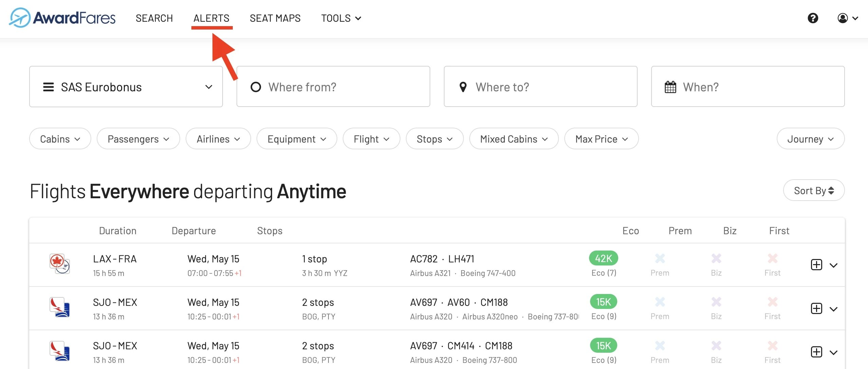Click the airline logo on AV697 CM414 row
Image resolution: width=868 pixels, height=369 pixels.
tap(60, 351)
